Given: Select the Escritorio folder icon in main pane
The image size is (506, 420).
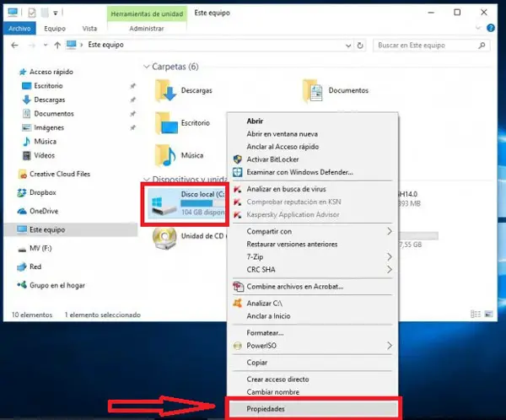Looking at the screenshot, I should (166, 123).
